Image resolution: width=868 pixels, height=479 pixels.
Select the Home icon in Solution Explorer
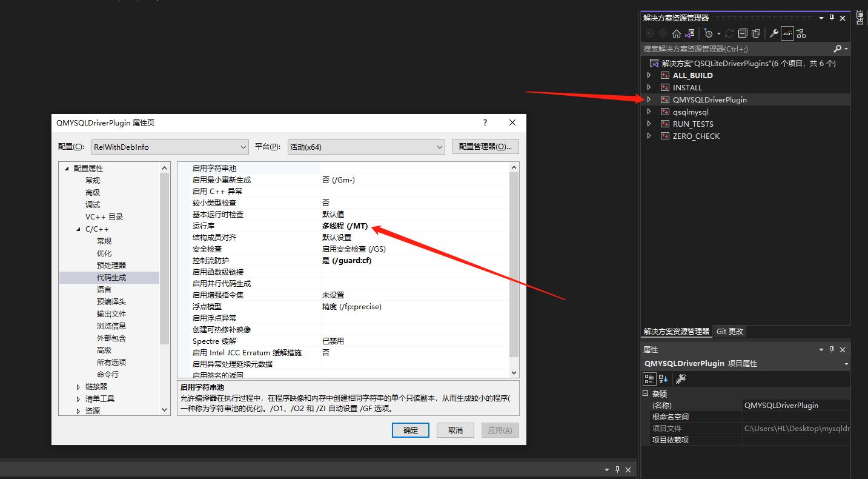pyautogui.click(x=677, y=33)
